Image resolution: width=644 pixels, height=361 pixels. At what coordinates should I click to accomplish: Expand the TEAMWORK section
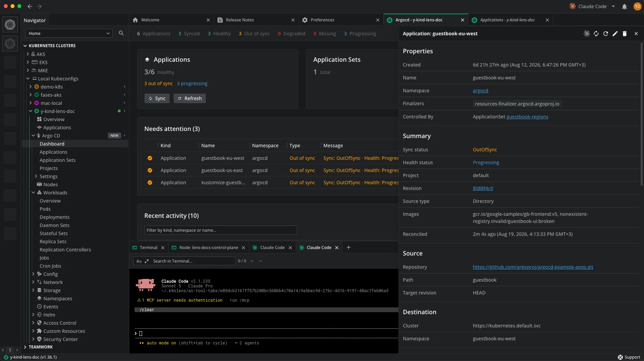point(25,347)
